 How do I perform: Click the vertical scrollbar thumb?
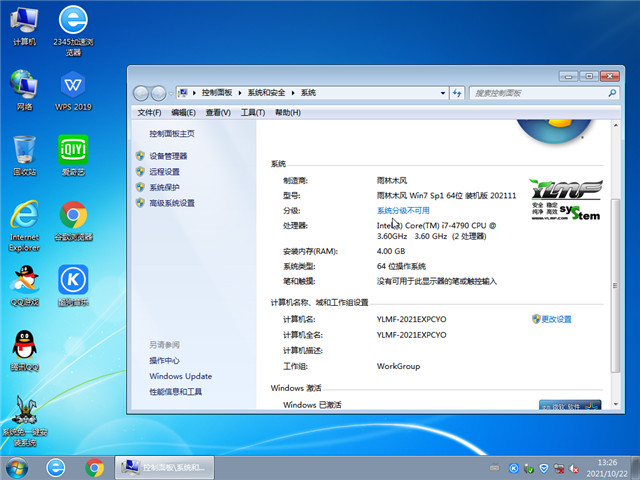[x=616, y=285]
